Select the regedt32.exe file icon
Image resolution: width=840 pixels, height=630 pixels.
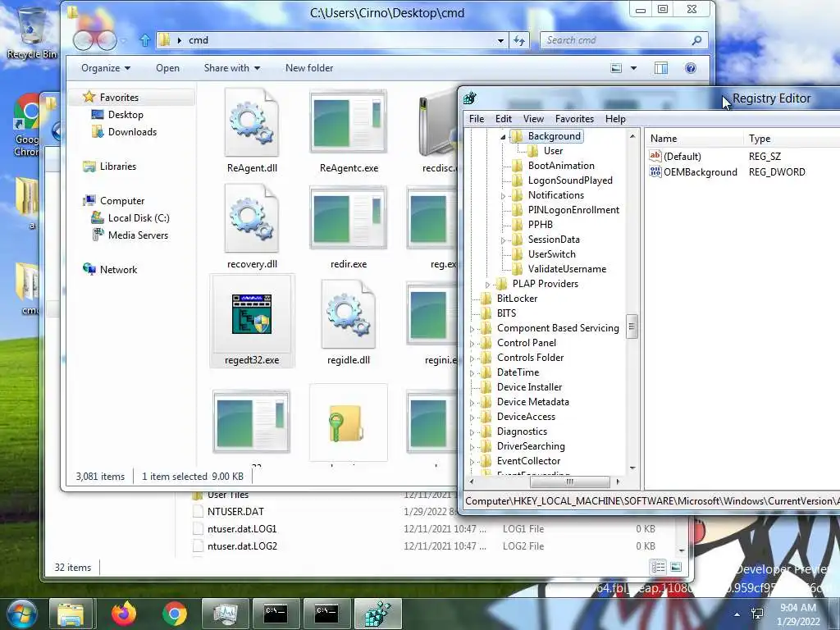(x=252, y=314)
